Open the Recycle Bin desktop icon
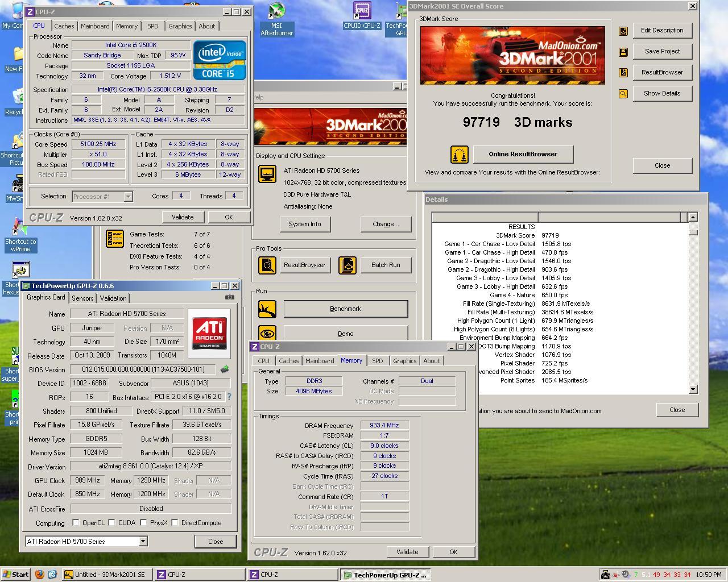Screen dimensions: 728x582 click(x=14, y=102)
